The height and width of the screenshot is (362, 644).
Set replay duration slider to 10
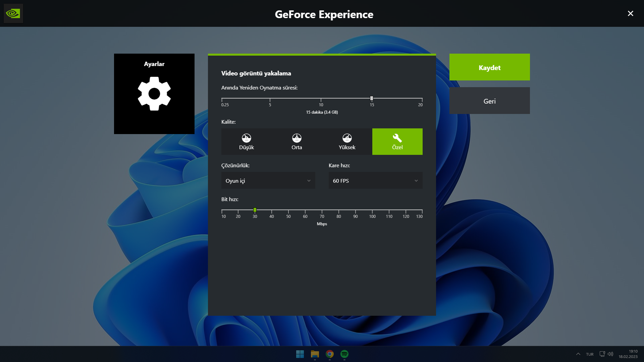pyautogui.click(x=321, y=99)
